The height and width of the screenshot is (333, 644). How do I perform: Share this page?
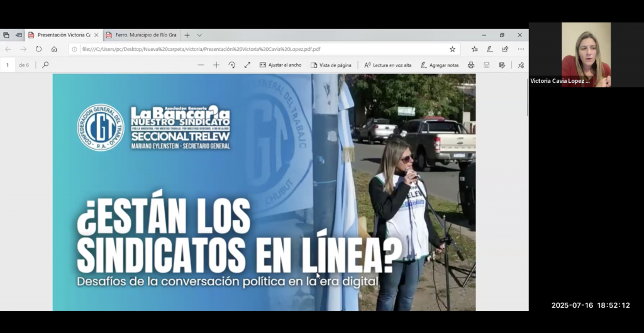click(505, 49)
